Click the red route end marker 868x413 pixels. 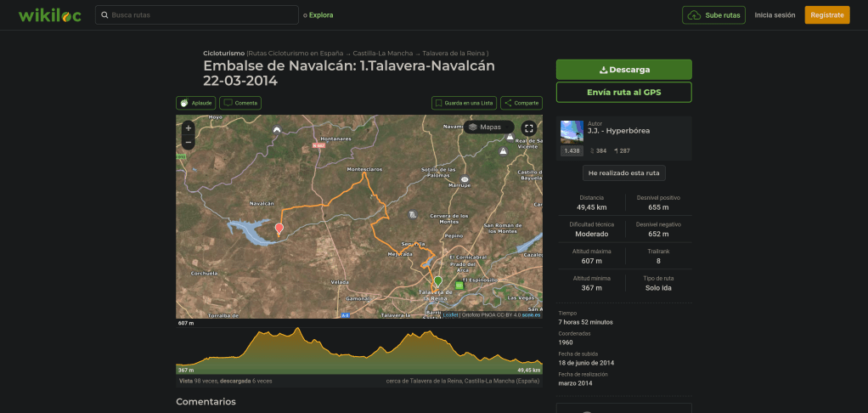(x=279, y=228)
